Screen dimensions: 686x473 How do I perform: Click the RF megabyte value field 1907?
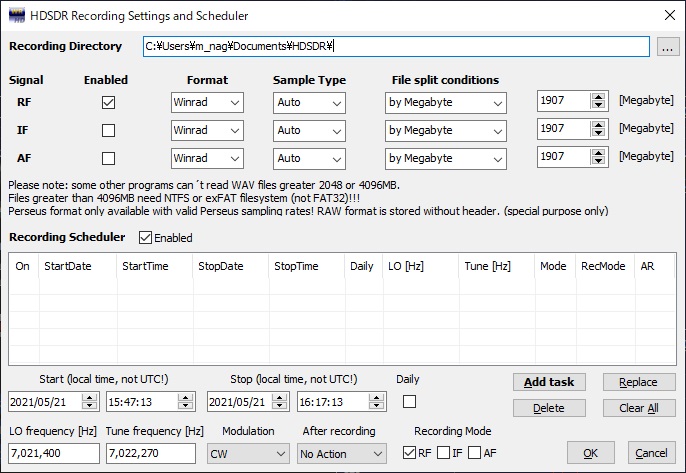click(564, 101)
